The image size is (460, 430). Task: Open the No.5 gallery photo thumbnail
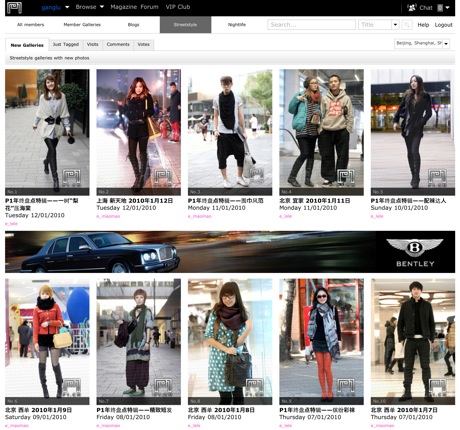(413, 132)
